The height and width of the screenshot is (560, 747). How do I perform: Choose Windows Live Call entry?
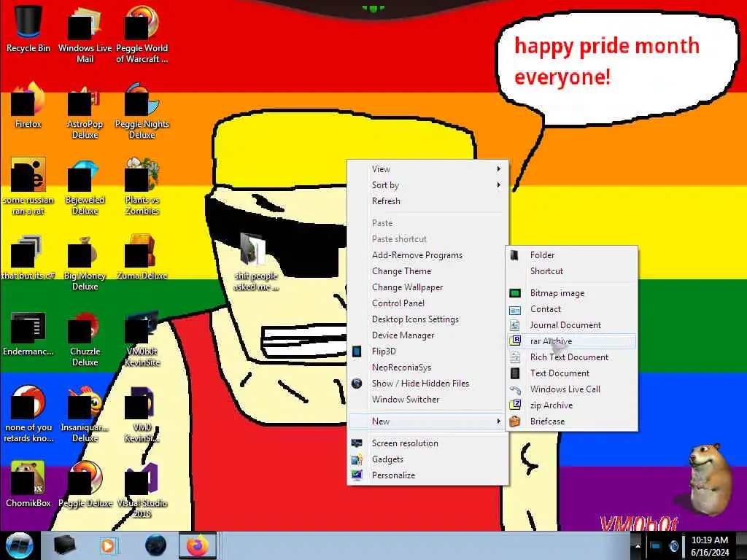[x=572, y=389]
